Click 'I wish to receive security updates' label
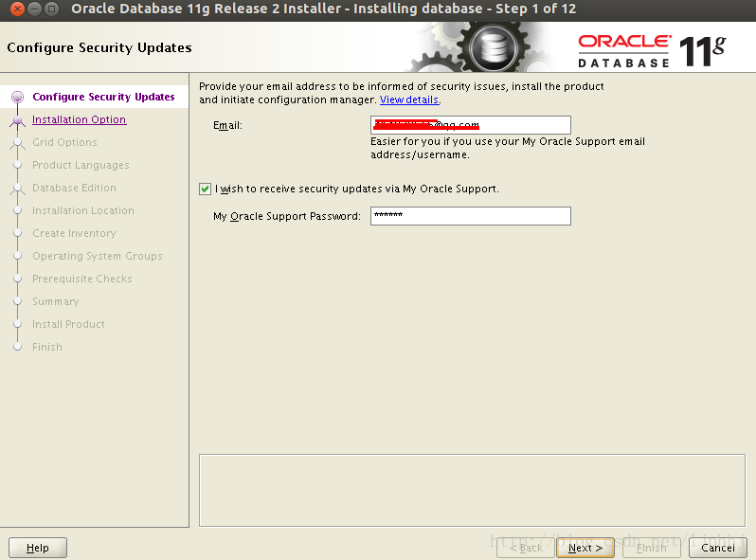The image size is (756, 560). click(357, 189)
